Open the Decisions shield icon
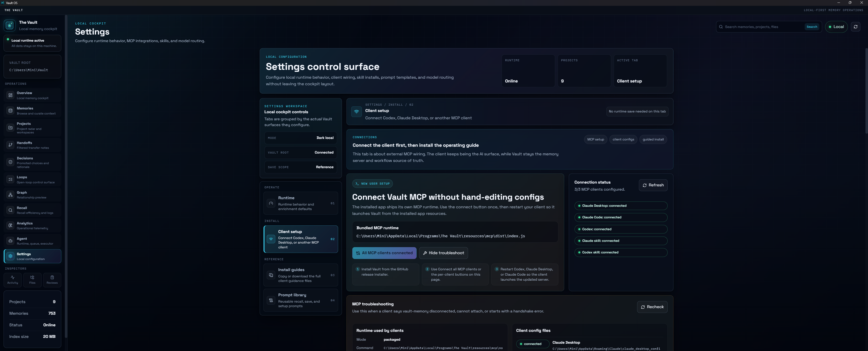The width and height of the screenshot is (868, 351). coord(10,162)
